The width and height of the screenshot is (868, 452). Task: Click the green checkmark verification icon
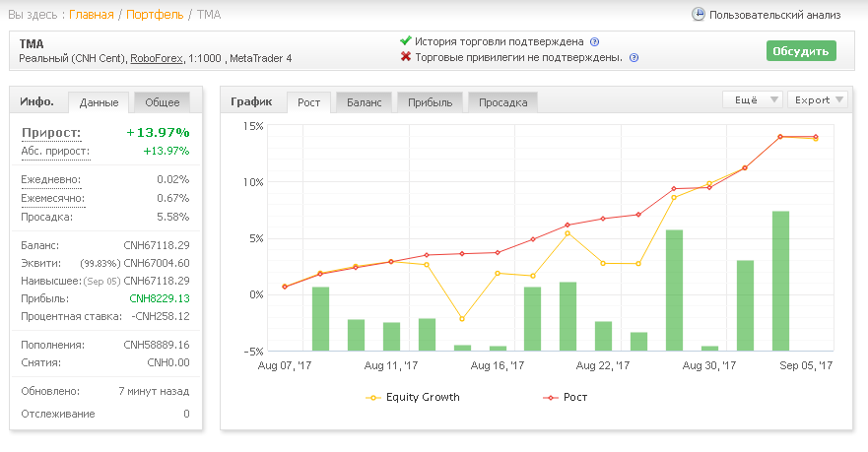tap(406, 41)
